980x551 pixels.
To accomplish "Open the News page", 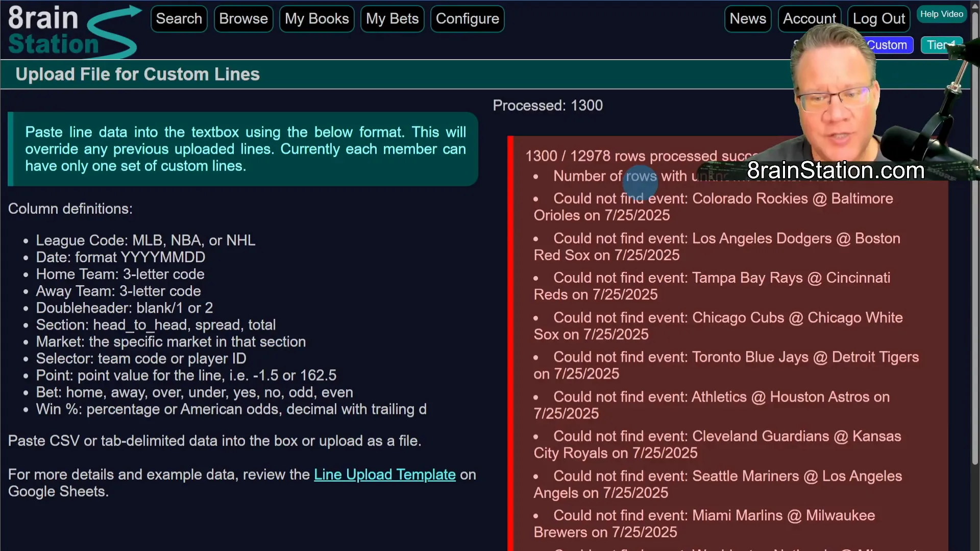I will click(x=747, y=19).
